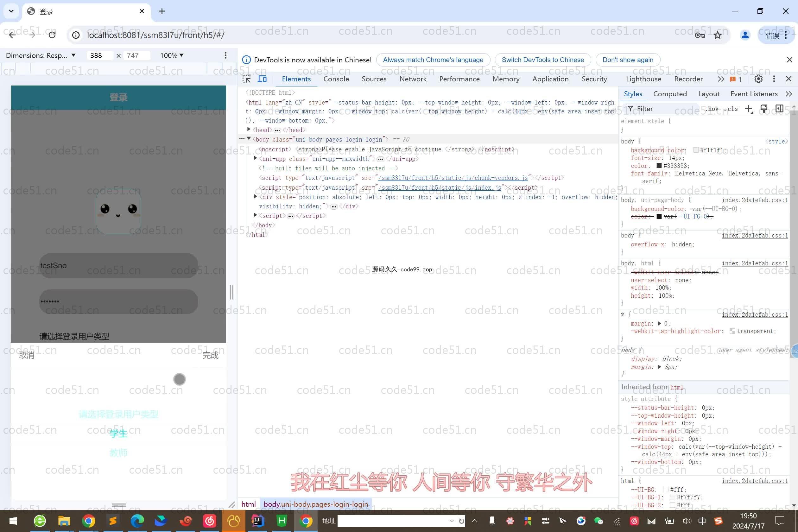Click the viewport width field 388
The image size is (798, 532).
tap(100, 55)
